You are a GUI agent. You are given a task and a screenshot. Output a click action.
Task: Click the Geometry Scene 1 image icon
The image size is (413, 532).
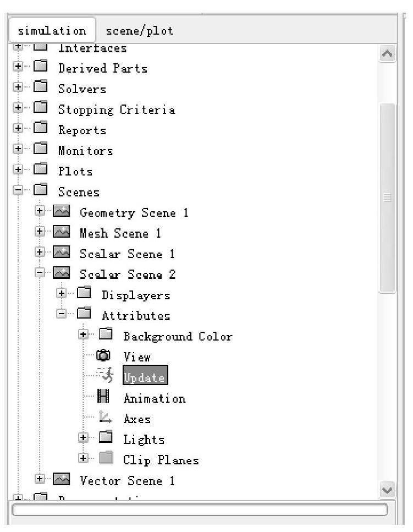point(62,211)
